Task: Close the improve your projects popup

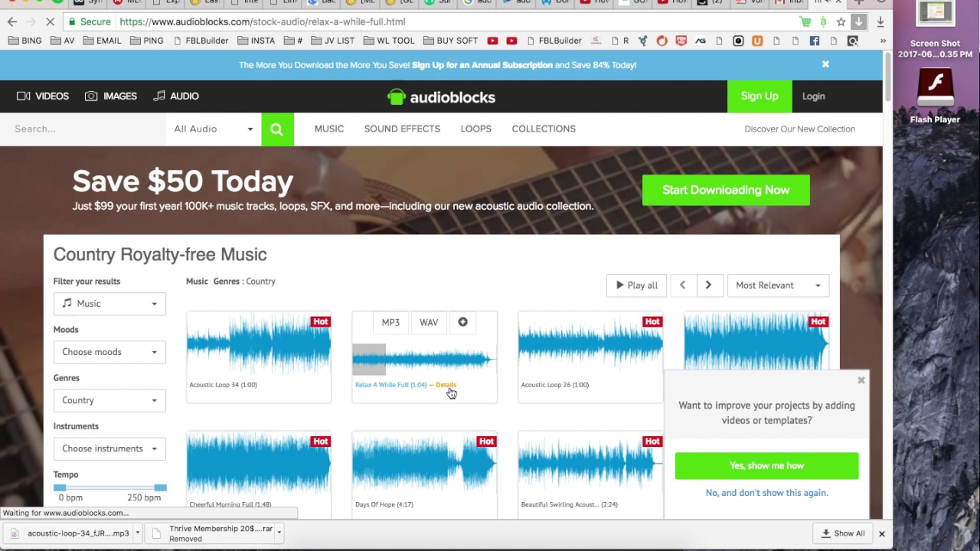Action: (861, 380)
